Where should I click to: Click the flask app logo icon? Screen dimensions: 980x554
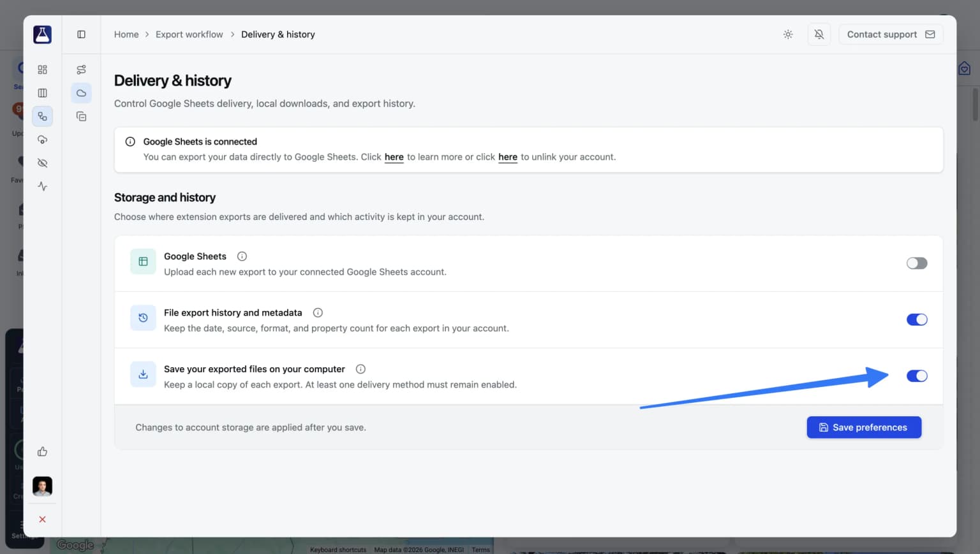click(42, 34)
